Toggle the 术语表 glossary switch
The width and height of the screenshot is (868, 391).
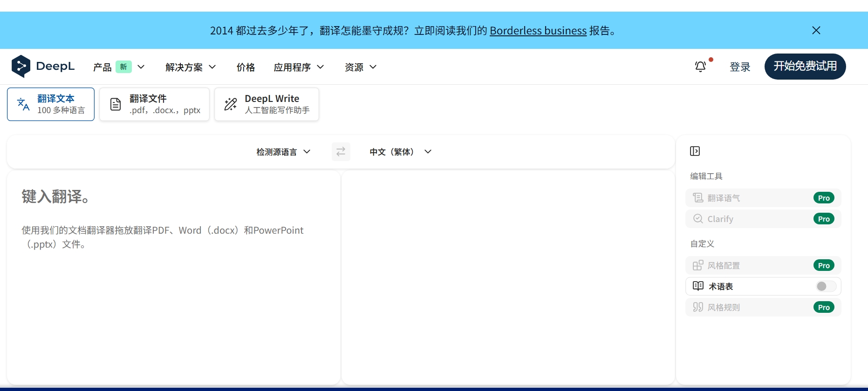[x=826, y=286]
